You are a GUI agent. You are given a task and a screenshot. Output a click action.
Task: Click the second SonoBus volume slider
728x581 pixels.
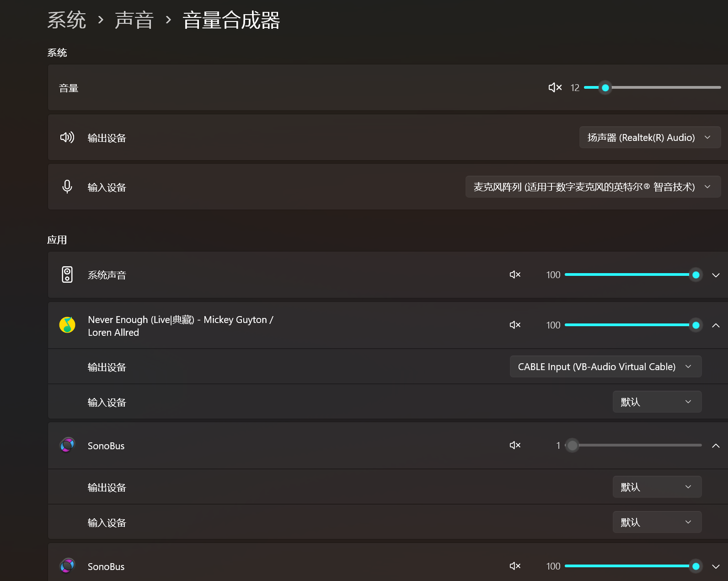633,566
